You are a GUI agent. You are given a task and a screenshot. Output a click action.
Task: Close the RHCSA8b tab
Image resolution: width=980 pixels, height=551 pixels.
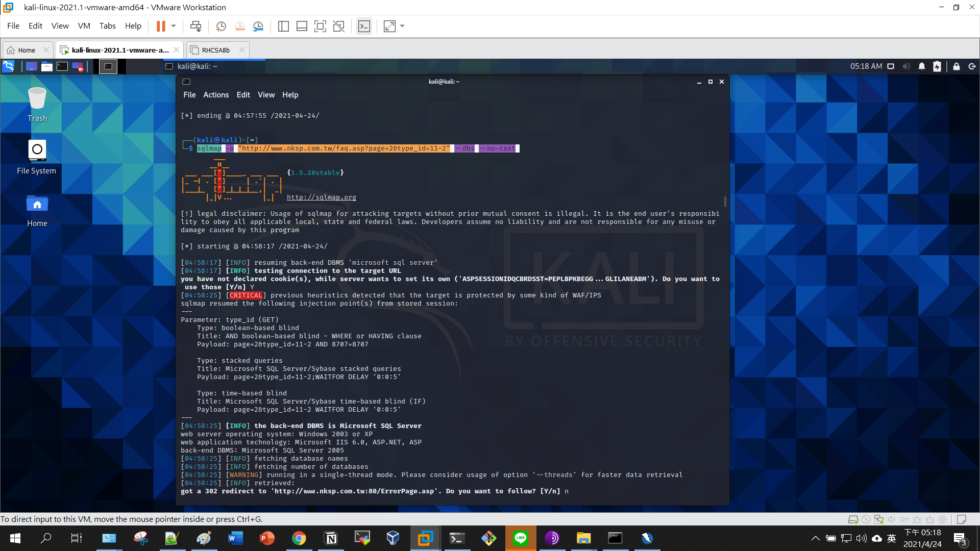[242, 50]
